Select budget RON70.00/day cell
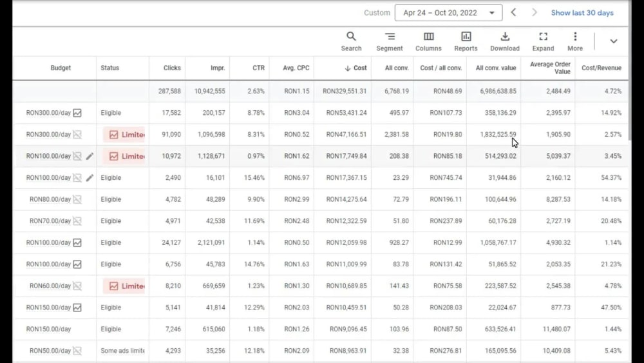The height and width of the screenshot is (363, 644). [50, 221]
